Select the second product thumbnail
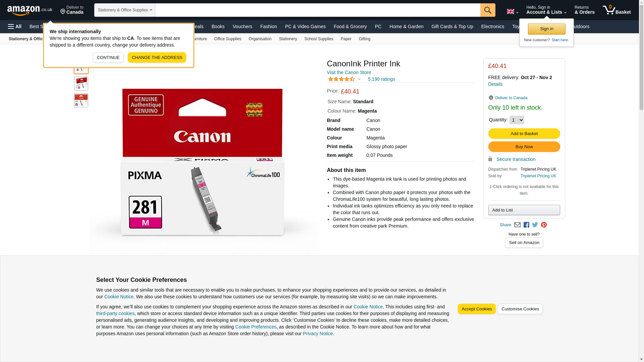Screen dimensions: 644x362 (x=81, y=83)
